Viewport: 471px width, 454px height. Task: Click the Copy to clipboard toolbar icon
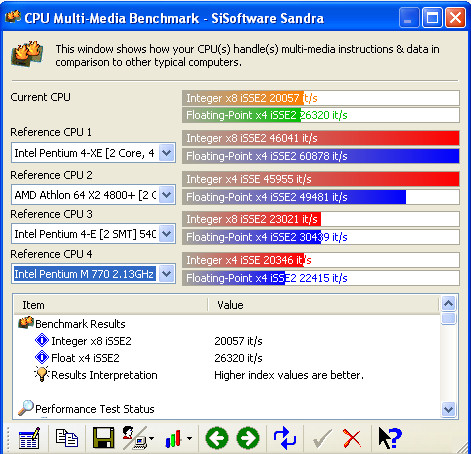(67, 438)
